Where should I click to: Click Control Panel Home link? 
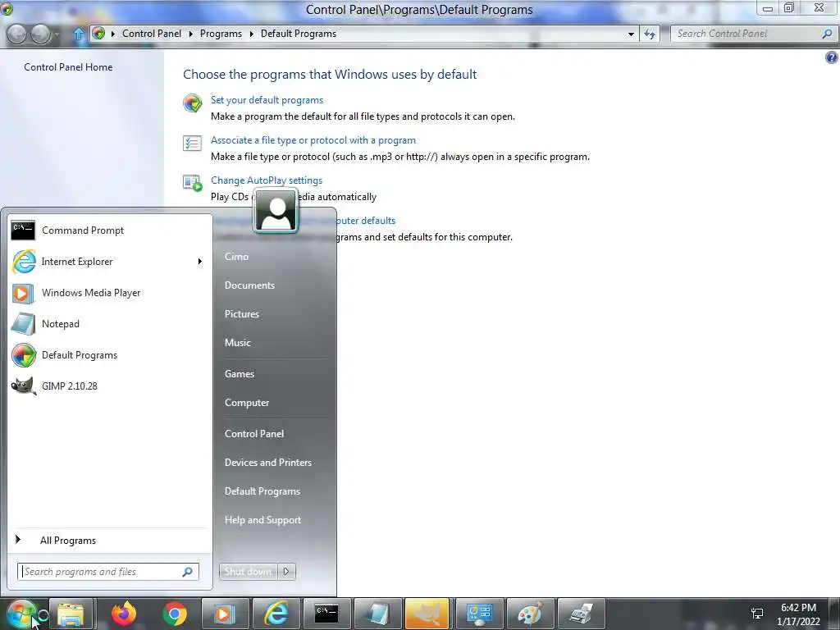[68, 67]
